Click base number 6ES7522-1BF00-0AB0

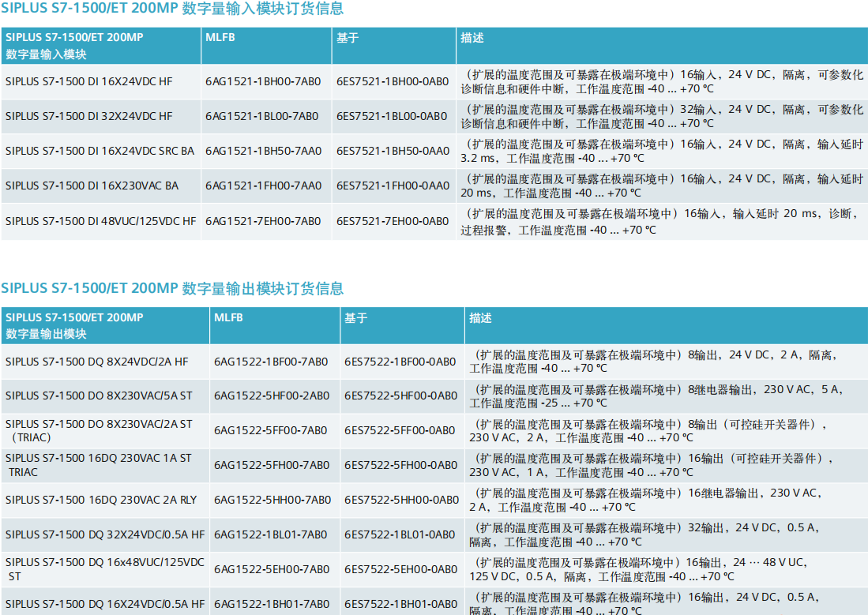click(400, 362)
